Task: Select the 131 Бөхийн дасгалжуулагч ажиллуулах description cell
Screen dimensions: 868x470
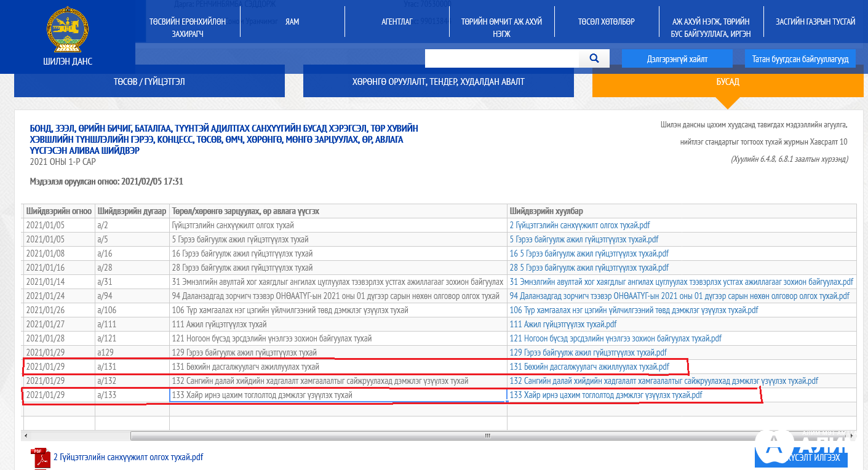Action: 338,367
